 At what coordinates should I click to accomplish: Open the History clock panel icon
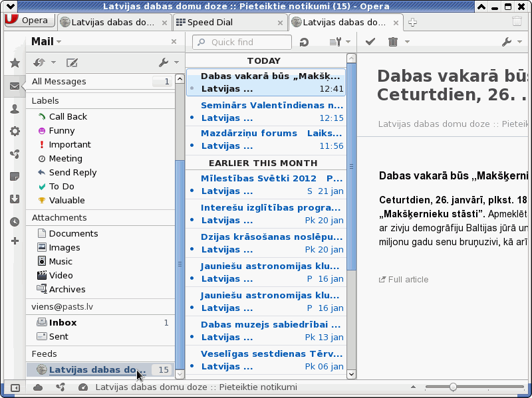[x=15, y=222]
